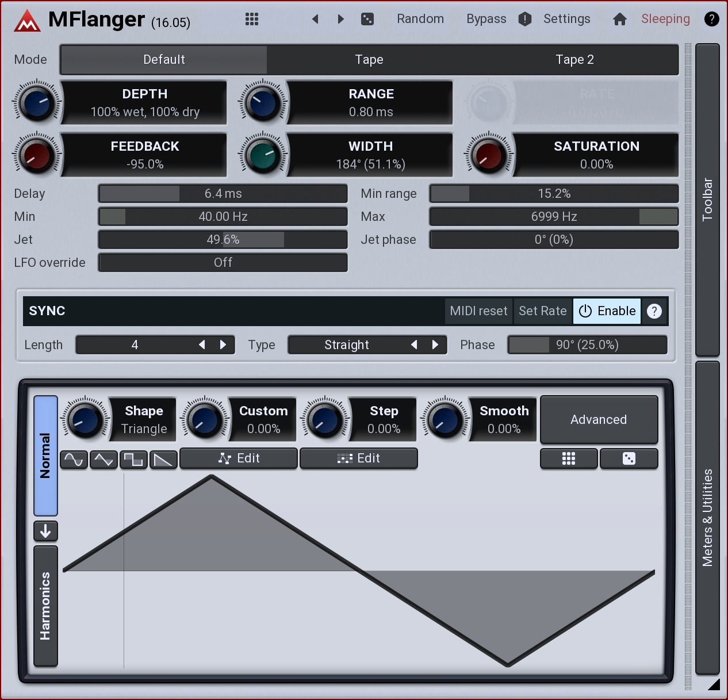Click the down arrow between Normal and Harmonics
Viewport: 728px width, 700px height.
[46, 531]
